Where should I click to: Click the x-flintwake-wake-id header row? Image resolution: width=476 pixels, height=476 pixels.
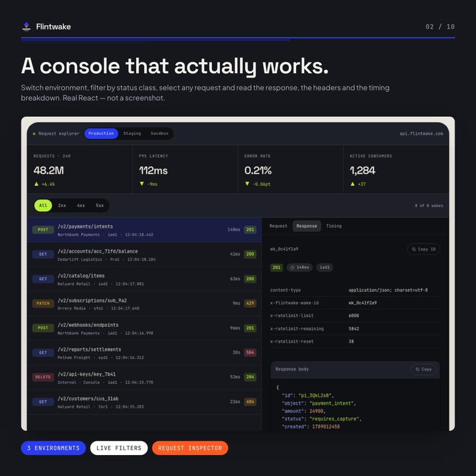(355, 303)
